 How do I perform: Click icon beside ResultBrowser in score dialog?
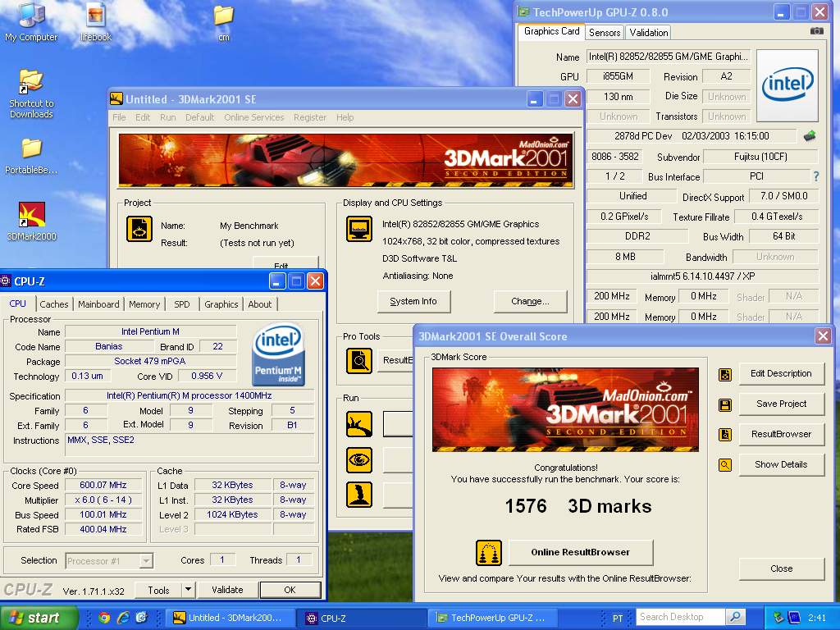[725, 435]
